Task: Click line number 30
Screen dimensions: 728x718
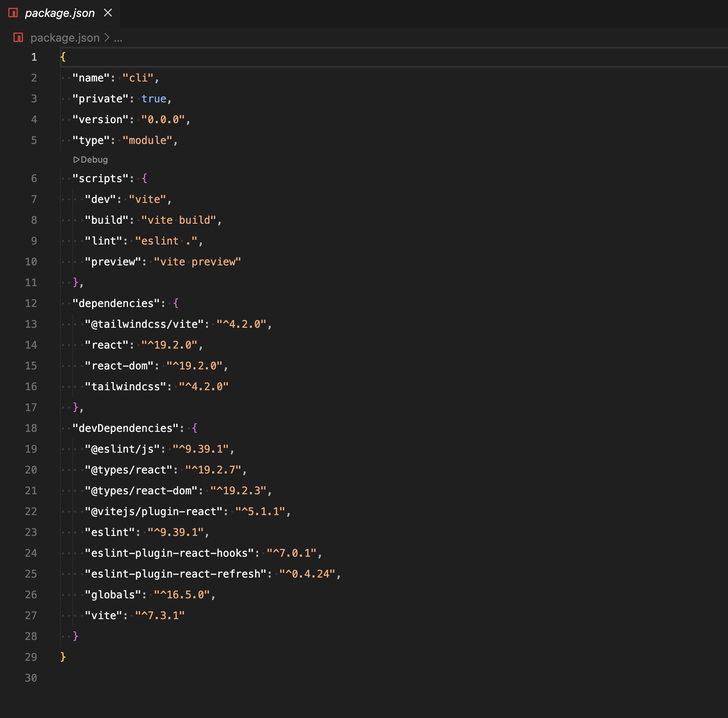Action: 31,678
